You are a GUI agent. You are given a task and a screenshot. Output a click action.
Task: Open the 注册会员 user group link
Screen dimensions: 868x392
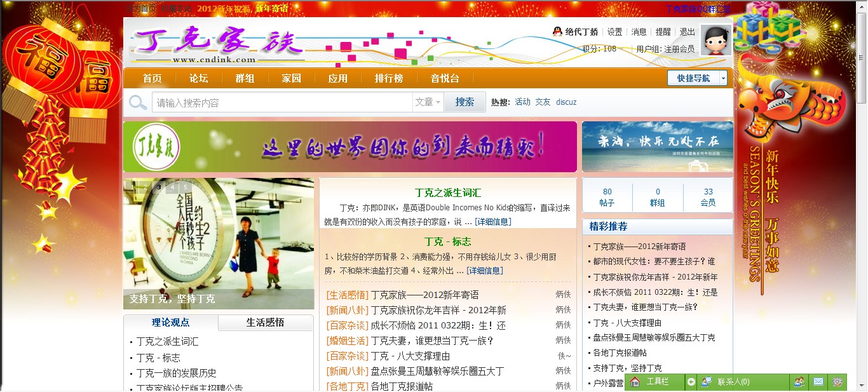[x=679, y=49]
